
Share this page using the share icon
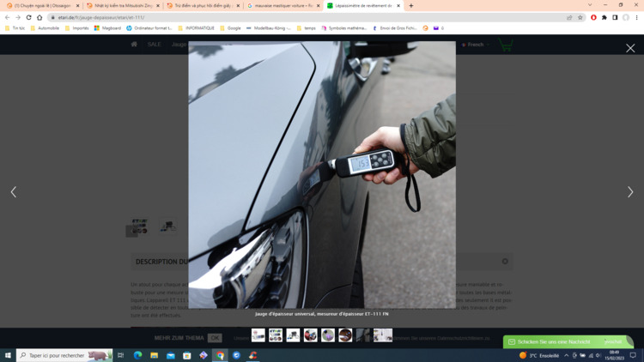[569, 17]
